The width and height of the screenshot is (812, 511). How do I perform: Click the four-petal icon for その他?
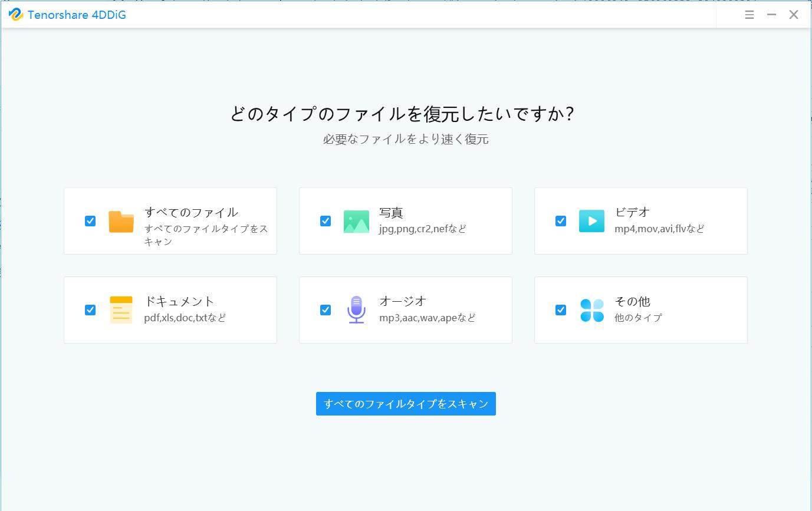[x=591, y=310]
